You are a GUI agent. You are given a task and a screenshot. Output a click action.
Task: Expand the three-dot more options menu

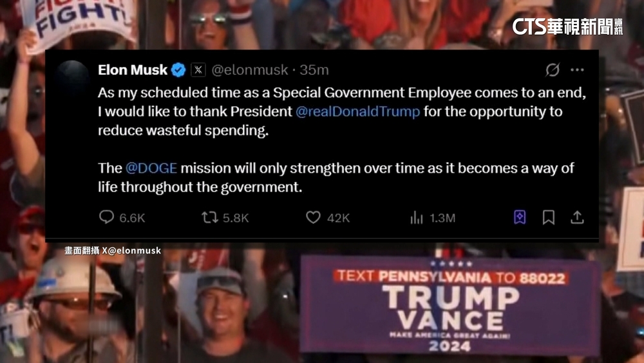coord(577,70)
